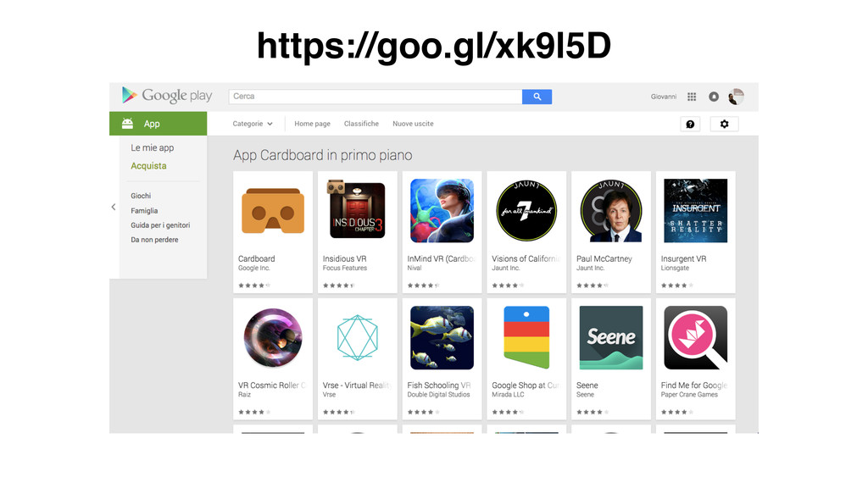Click Google Inc. developer name
The image size is (868, 488).
click(x=253, y=268)
